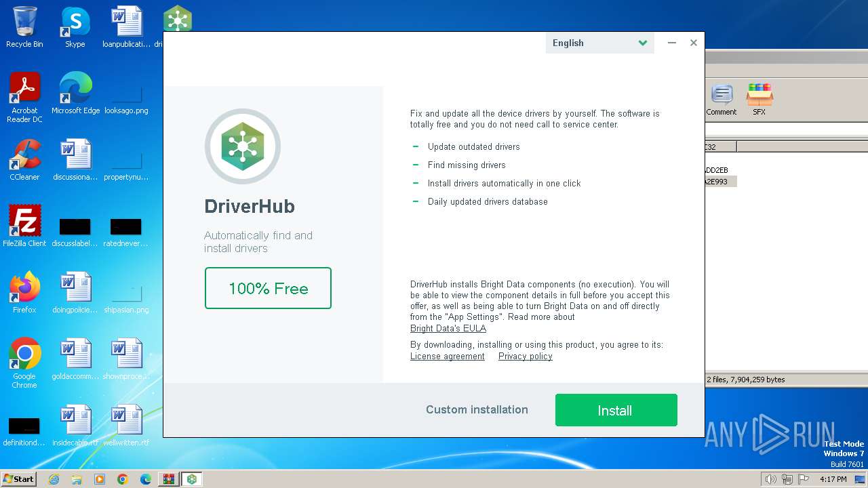Click Install drivers automatically in one click
This screenshot has height=488, width=868.
tap(504, 183)
